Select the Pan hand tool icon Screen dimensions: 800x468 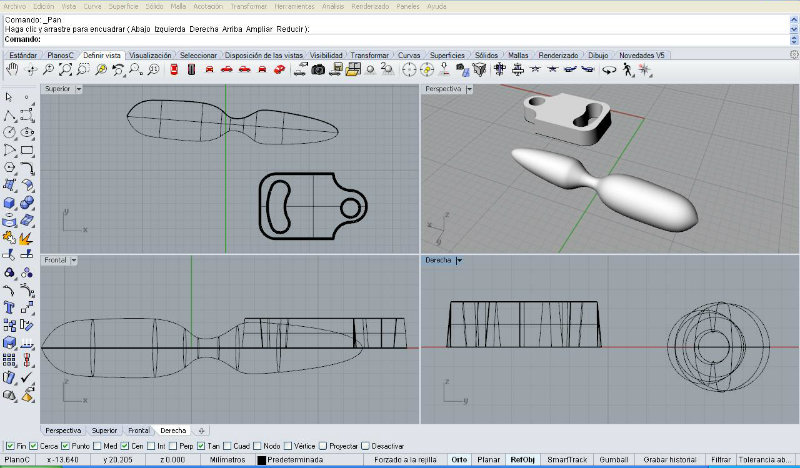coord(12,70)
